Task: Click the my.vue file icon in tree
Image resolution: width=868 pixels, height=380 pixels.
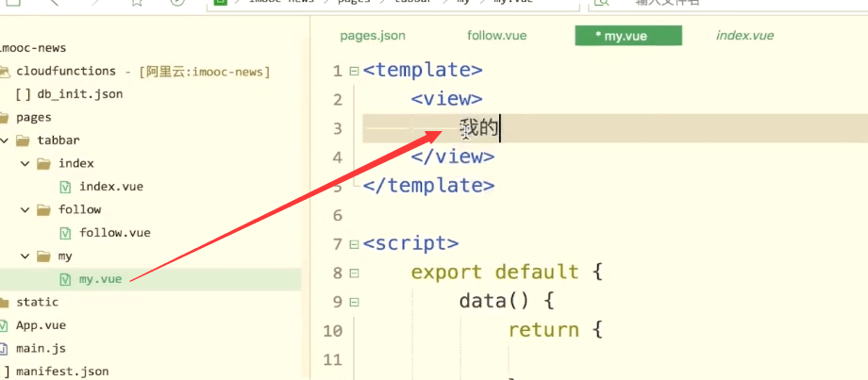Action: pyautogui.click(x=65, y=279)
